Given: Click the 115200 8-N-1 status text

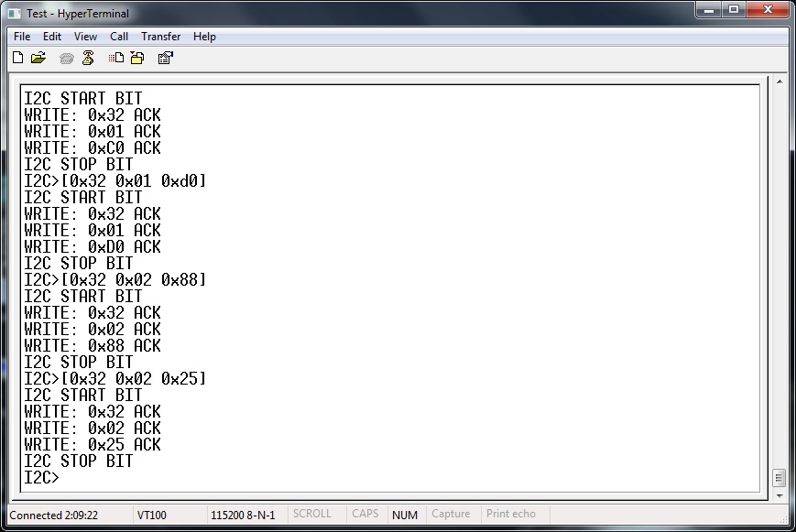Looking at the screenshot, I should (x=243, y=516).
